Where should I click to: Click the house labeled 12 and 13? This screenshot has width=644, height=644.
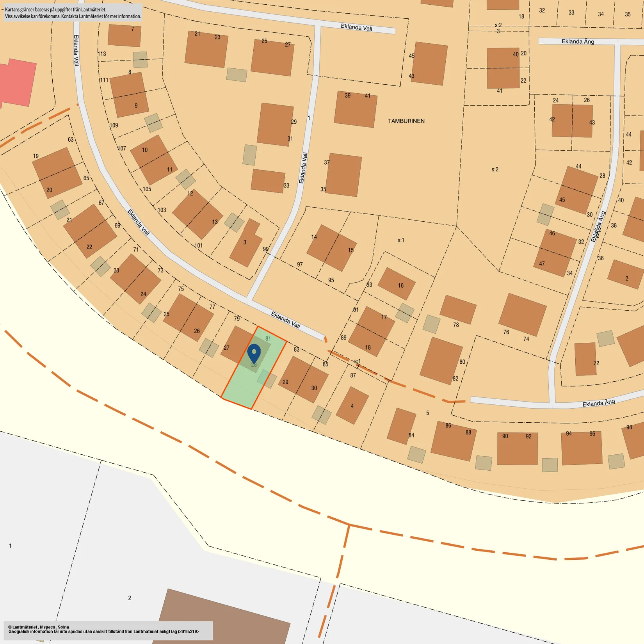pyautogui.click(x=197, y=214)
